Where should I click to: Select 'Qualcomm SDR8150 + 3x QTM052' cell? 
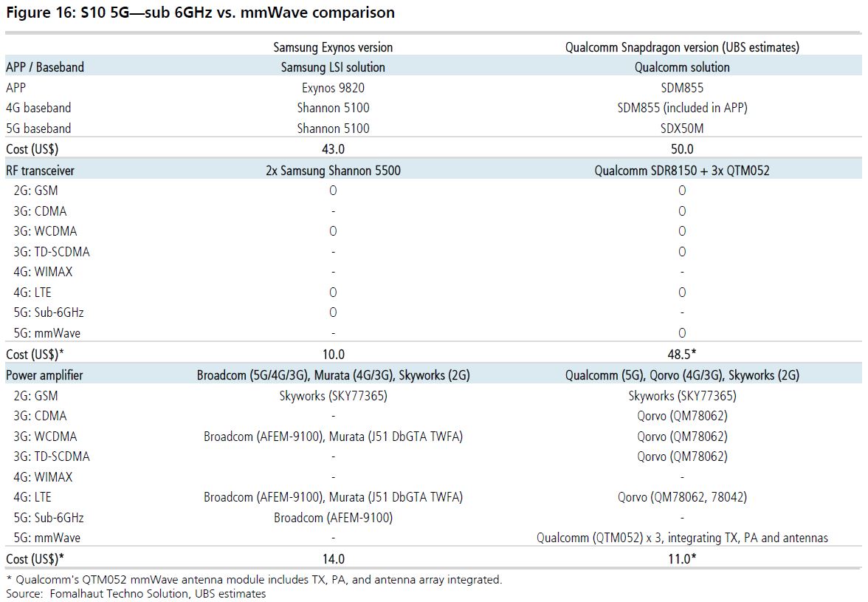(682, 170)
